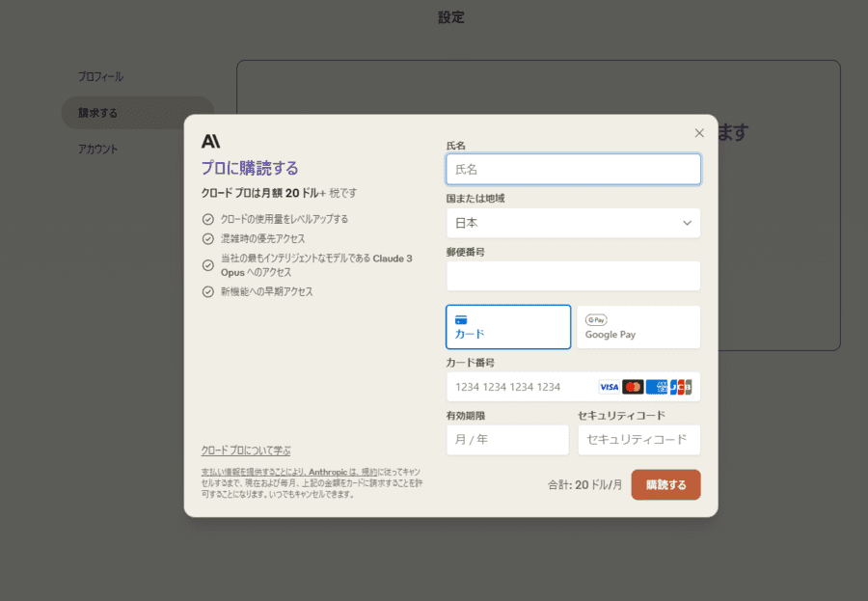Focus the 郵便番号 postal code field

click(x=573, y=276)
